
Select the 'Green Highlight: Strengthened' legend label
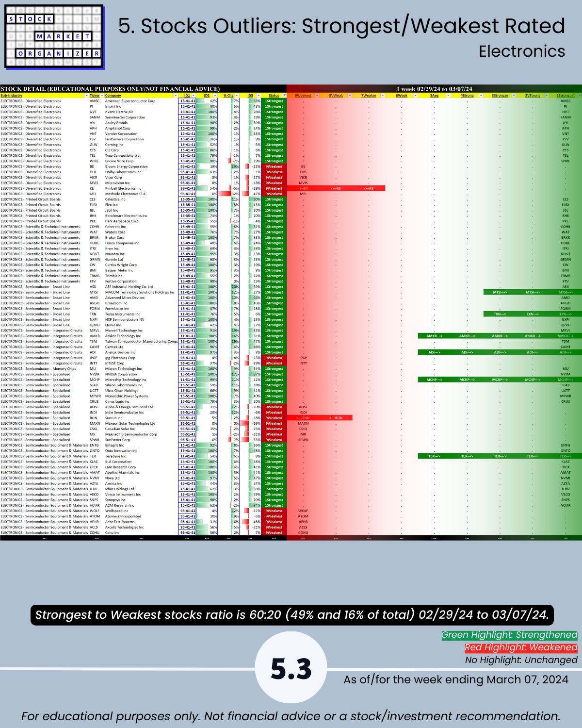509,635
